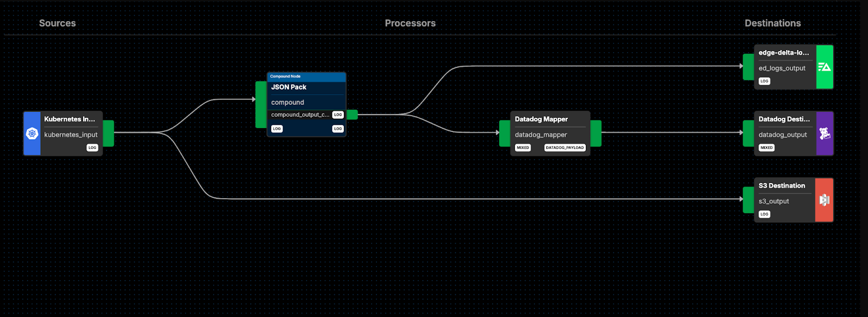The image size is (868, 317).
Task: Click the green input port of Datadog Mapper
Action: click(x=505, y=134)
